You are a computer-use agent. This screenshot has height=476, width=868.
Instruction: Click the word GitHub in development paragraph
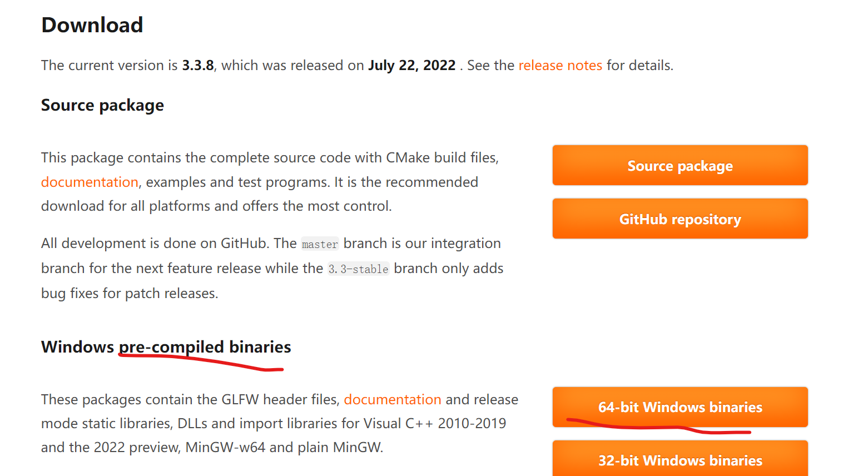pos(244,244)
